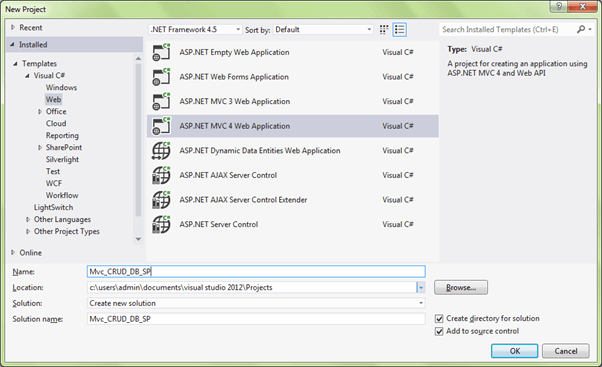
Task: Click the tree scrollbar down arrow
Action: 138,239
